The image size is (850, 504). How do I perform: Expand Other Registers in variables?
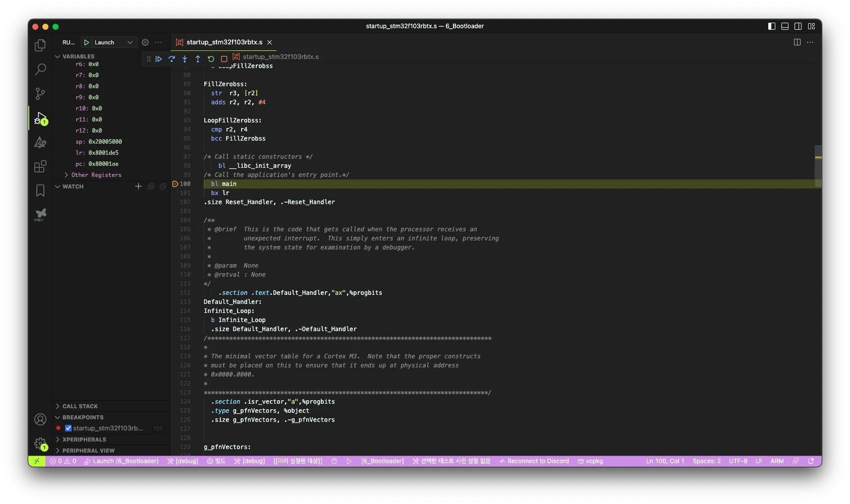pos(96,175)
